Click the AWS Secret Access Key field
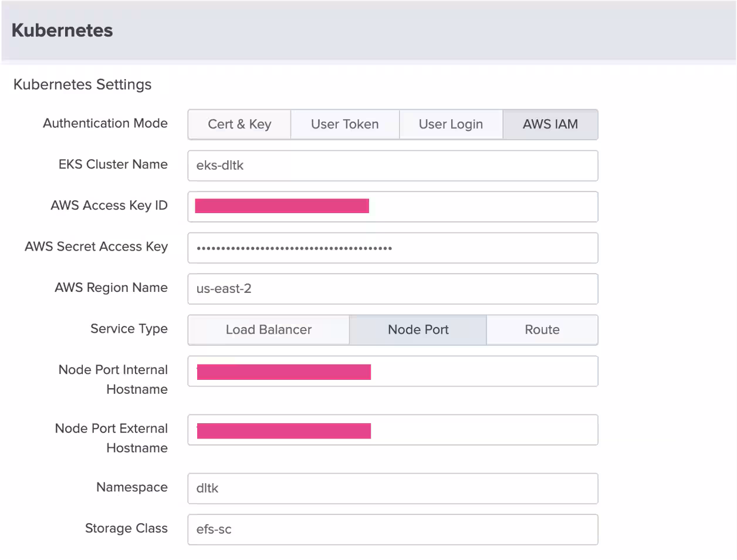 click(x=393, y=248)
